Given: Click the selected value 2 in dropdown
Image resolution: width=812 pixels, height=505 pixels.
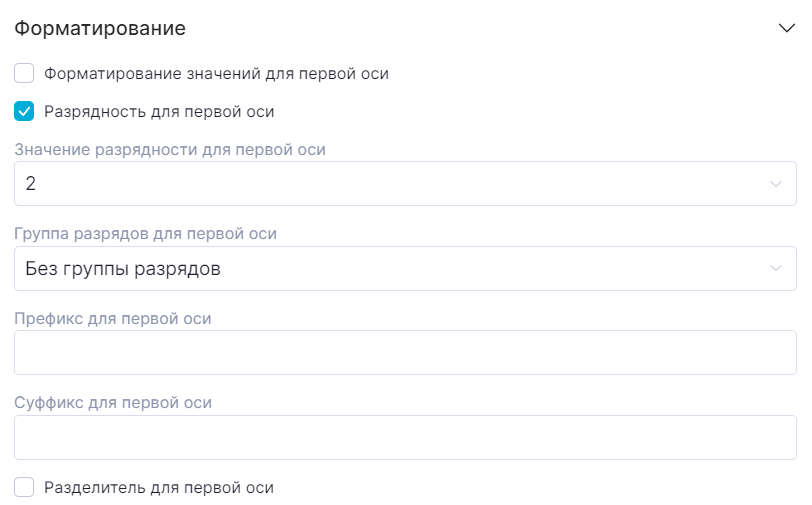Looking at the screenshot, I should 31,184.
